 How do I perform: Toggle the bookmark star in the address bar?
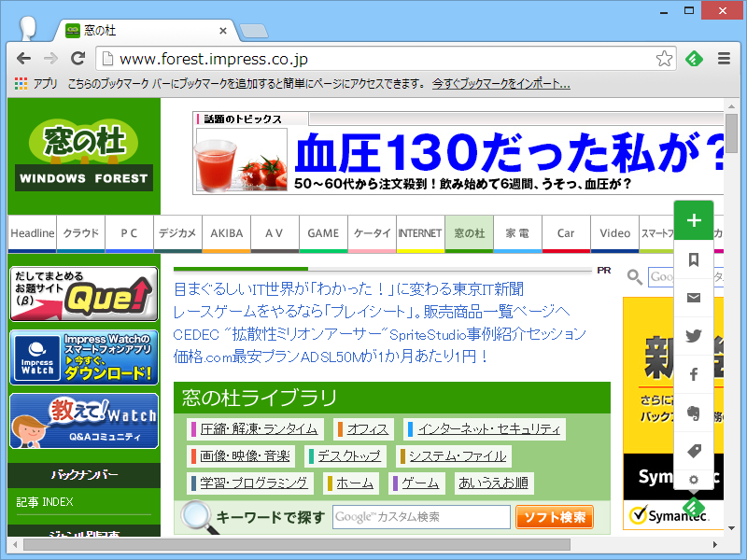pos(665,58)
